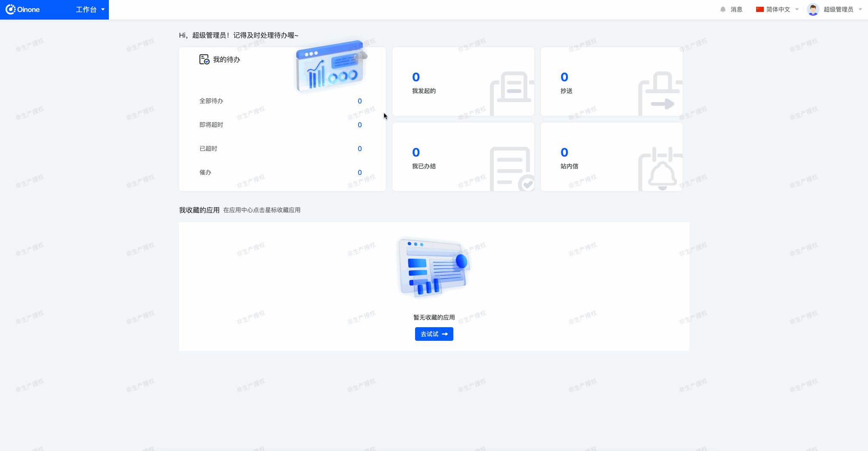The width and height of the screenshot is (868, 451).
Task: Open the 即将超时 todo row
Action: click(211, 125)
